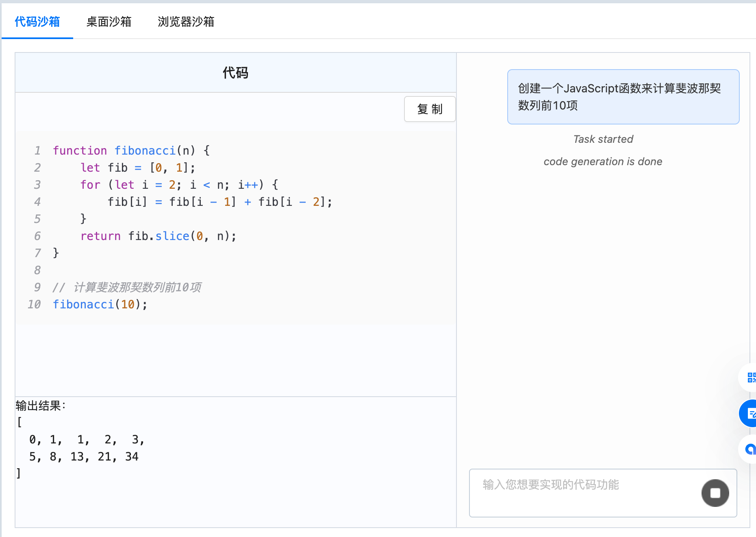The image size is (756, 537).
Task: Open the 桌面沙箱 tab
Action: click(109, 22)
